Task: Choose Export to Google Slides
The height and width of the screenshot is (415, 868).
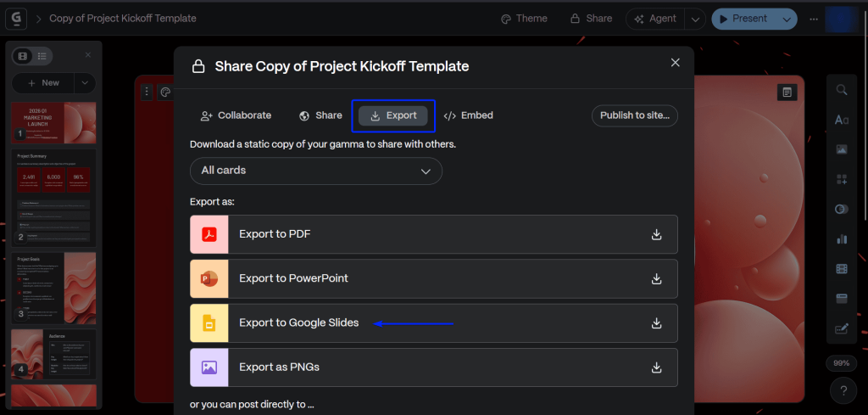Action: (x=298, y=323)
